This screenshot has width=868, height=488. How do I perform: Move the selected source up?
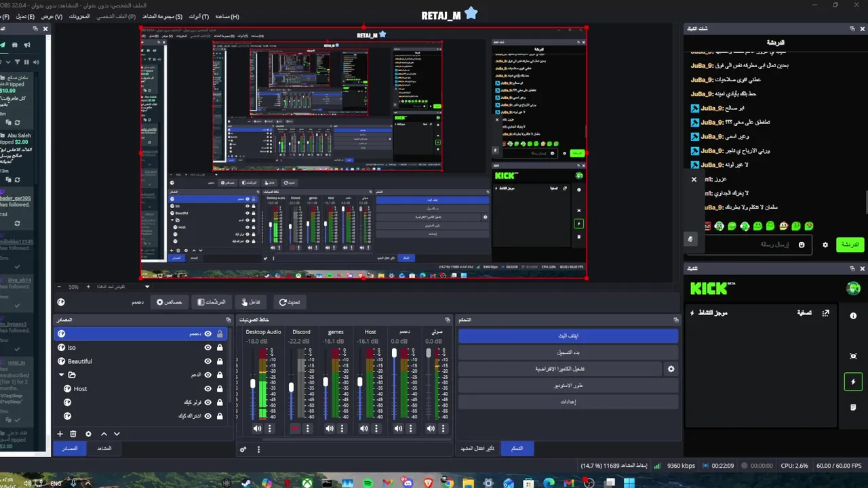pyautogui.click(x=104, y=434)
